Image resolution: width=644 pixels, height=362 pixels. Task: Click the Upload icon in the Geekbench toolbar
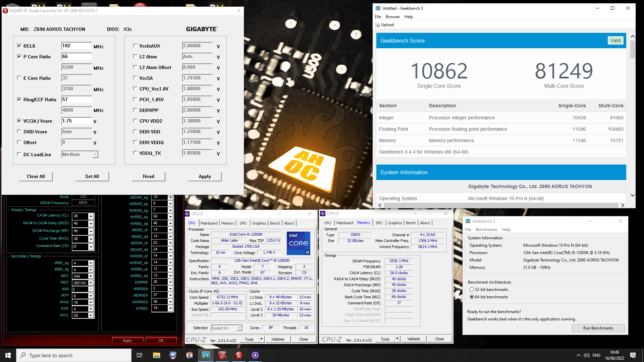pyautogui.click(x=378, y=25)
